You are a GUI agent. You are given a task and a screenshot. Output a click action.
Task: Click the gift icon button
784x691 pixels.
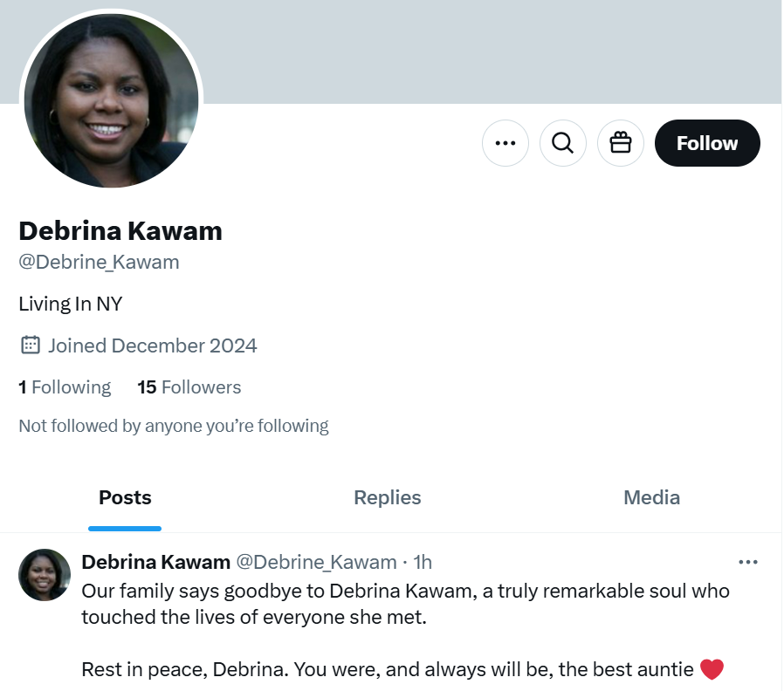(621, 143)
